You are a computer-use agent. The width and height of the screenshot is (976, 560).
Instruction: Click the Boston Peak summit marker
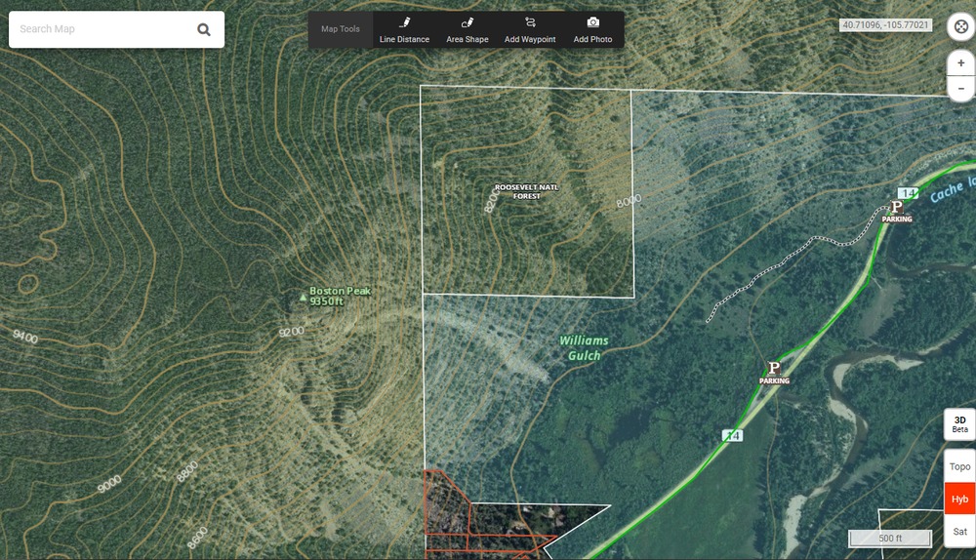point(304,298)
